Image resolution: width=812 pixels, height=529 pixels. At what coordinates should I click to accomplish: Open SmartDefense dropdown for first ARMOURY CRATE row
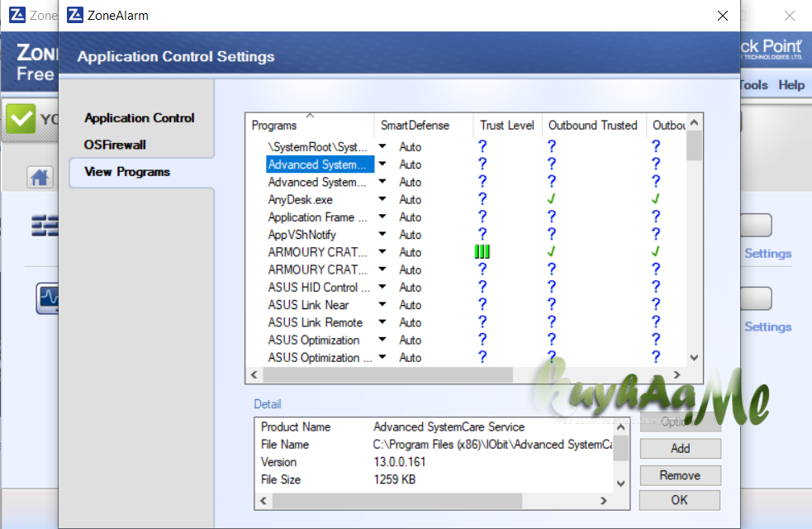click(x=382, y=252)
